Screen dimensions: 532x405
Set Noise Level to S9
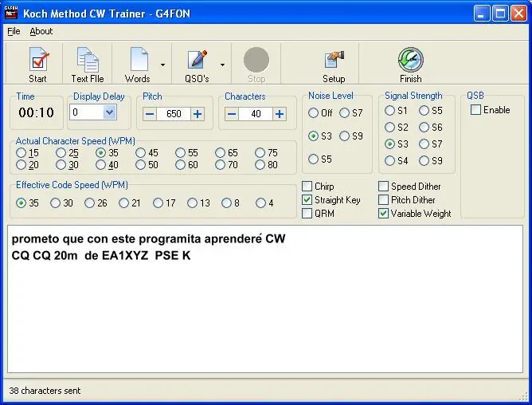[x=344, y=136]
